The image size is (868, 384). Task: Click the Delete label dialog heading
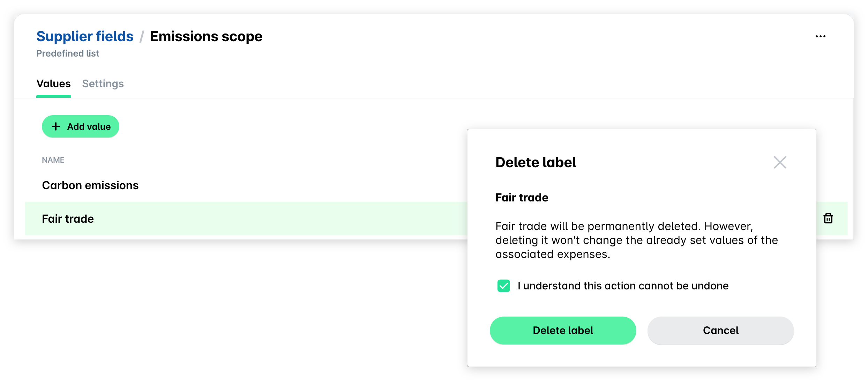tap(536, 162)
